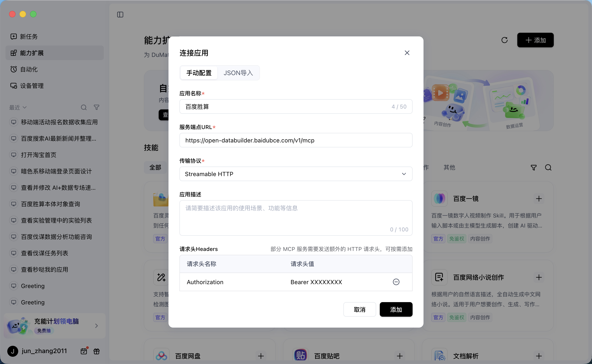Viewport: 592px width, 364px height.
Task: Open task 查看实验管理中的实验列表
Action: (55, 220)
